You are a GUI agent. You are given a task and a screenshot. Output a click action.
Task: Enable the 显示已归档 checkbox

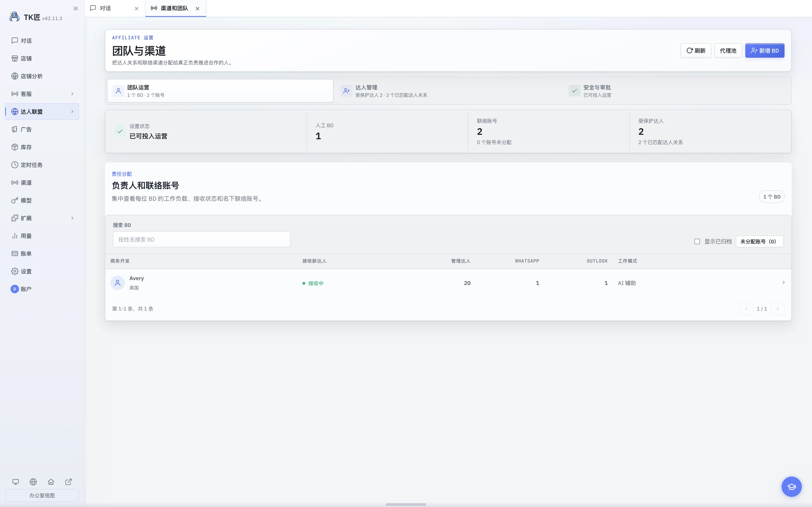tap(697, 241)
